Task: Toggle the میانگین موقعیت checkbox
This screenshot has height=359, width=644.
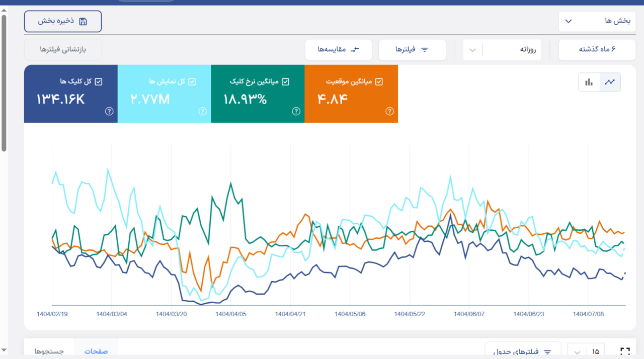Action: (379, 81)
